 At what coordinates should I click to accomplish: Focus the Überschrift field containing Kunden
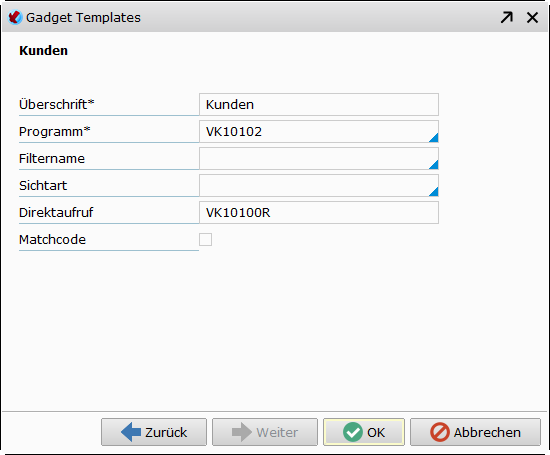(x=319, y=105)
